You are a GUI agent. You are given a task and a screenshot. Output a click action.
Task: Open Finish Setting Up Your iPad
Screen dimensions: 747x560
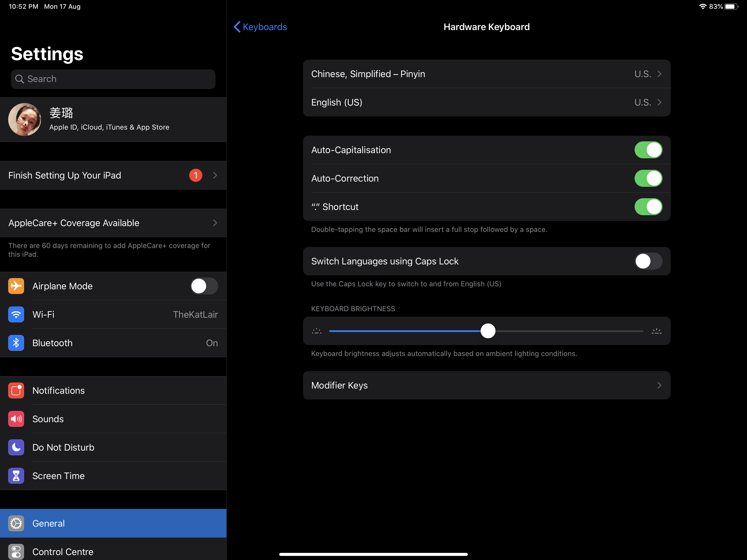(x=113, y=175)
